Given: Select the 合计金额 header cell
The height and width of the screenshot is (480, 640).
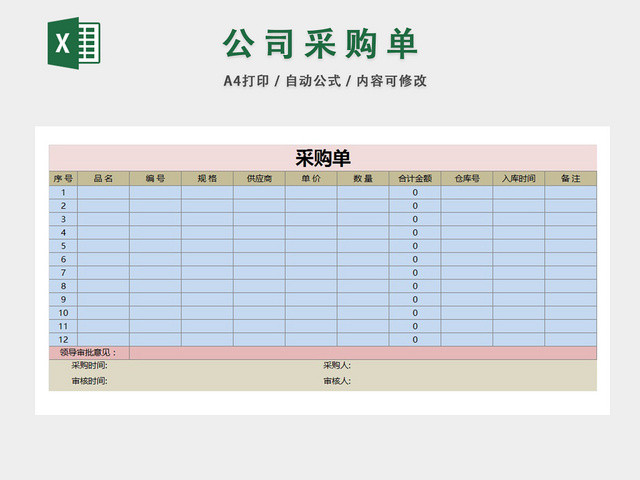Looking at the screenshot, I should (x=415, y=178).
